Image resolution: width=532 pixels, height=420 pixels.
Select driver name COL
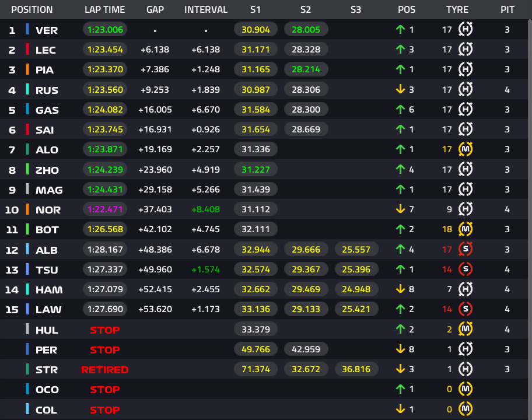click(47, 410)
